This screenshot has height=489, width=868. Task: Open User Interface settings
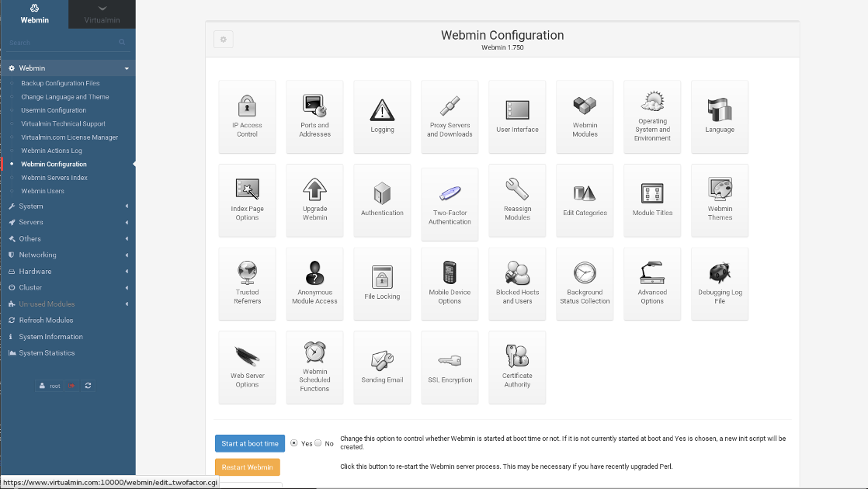point(517,116)
